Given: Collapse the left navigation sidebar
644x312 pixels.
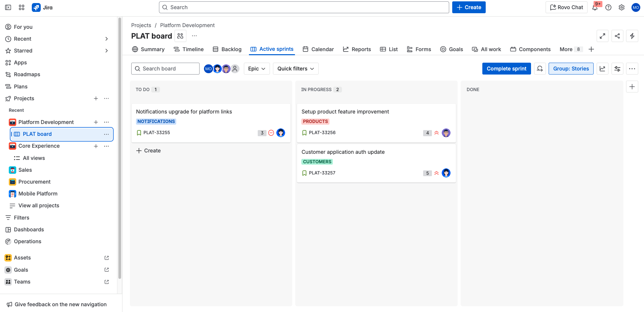Looking at the screenshot, I should coord(8,7).
